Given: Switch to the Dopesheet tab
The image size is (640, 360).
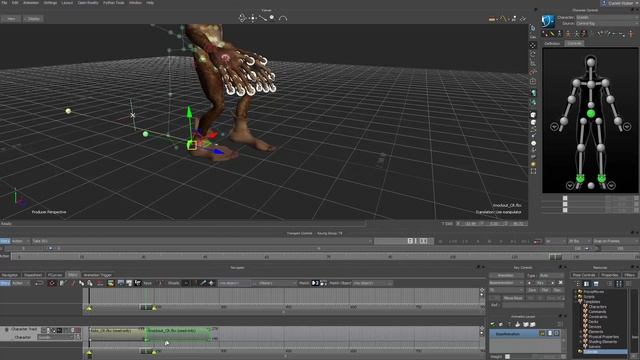Looking at the screenshot, I should tap(33, 275).
